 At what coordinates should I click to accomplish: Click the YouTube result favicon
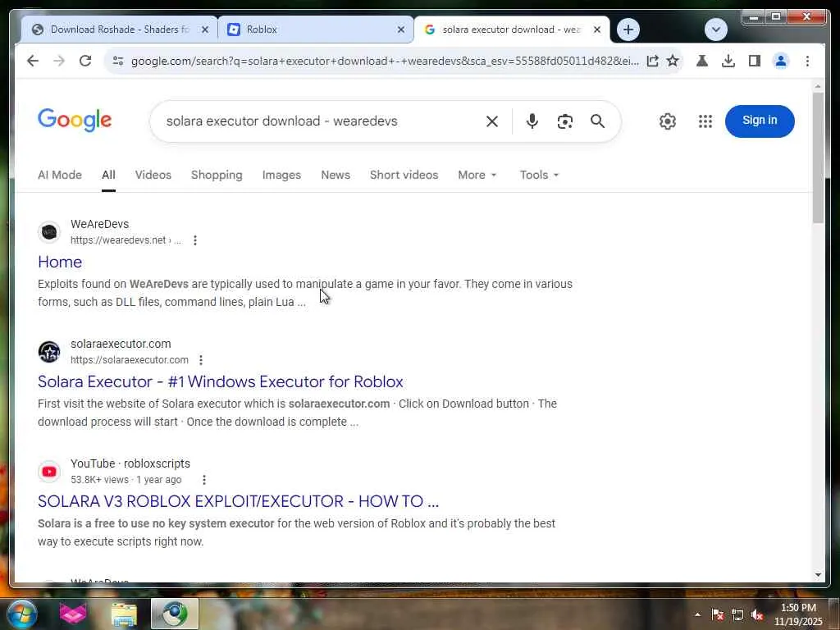tap(49, 472)
